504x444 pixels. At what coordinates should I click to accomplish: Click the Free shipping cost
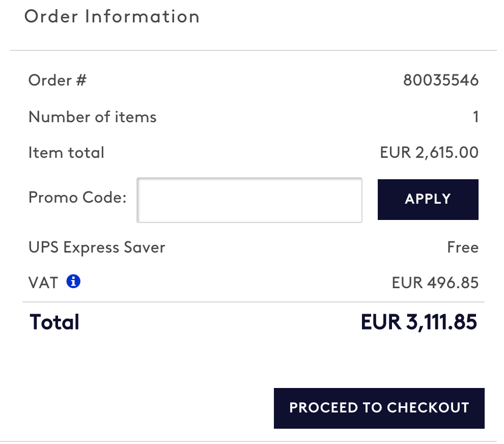[463, 248]
